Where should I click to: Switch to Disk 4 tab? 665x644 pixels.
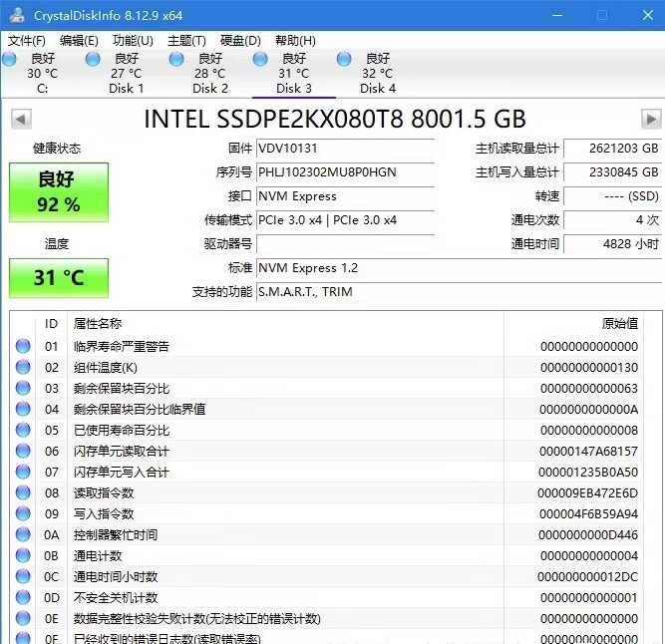click(378, 74)
